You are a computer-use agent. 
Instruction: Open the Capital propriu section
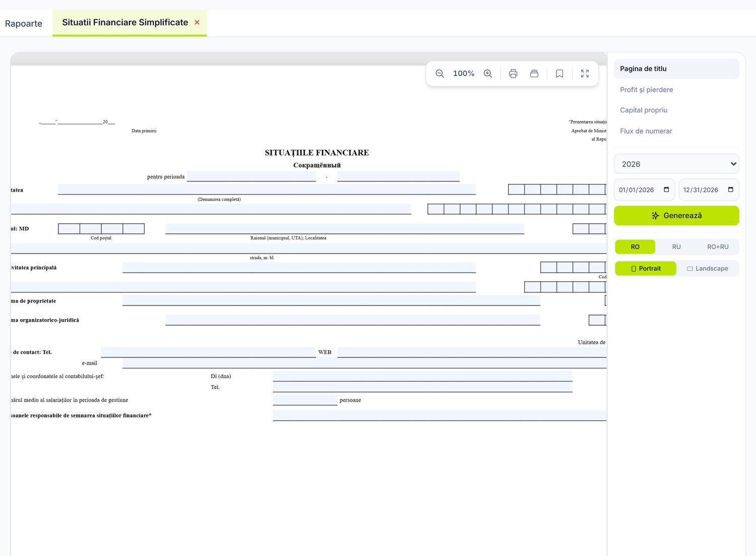[676, 110]
